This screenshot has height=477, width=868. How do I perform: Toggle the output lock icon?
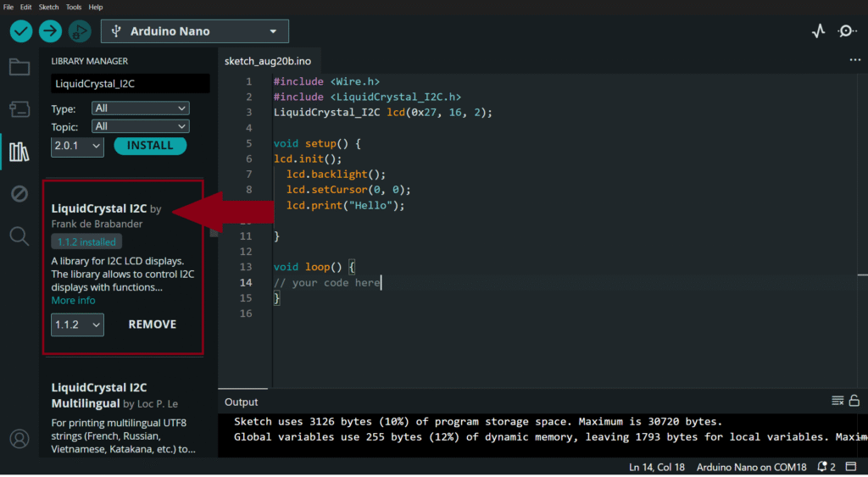pyautogui.click(x=854, y=401)
